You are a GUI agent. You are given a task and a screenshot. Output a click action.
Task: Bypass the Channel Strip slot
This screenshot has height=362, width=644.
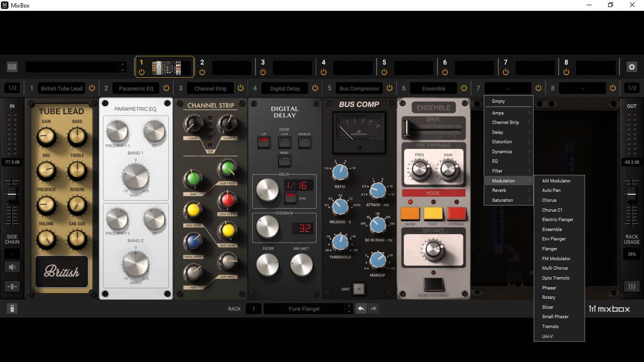point(240,88)
